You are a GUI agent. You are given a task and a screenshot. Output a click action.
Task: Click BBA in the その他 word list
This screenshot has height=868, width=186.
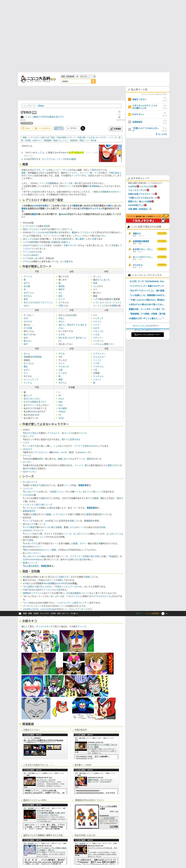60,402
